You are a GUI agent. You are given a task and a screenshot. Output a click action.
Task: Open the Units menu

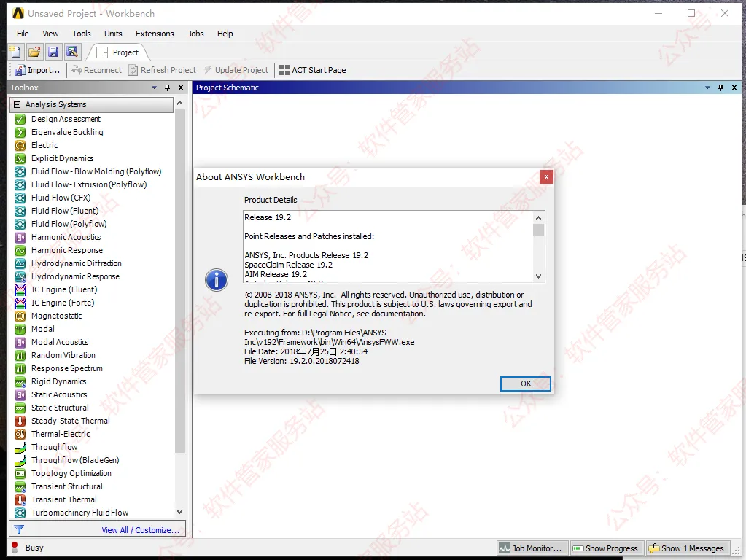point(113,34)
